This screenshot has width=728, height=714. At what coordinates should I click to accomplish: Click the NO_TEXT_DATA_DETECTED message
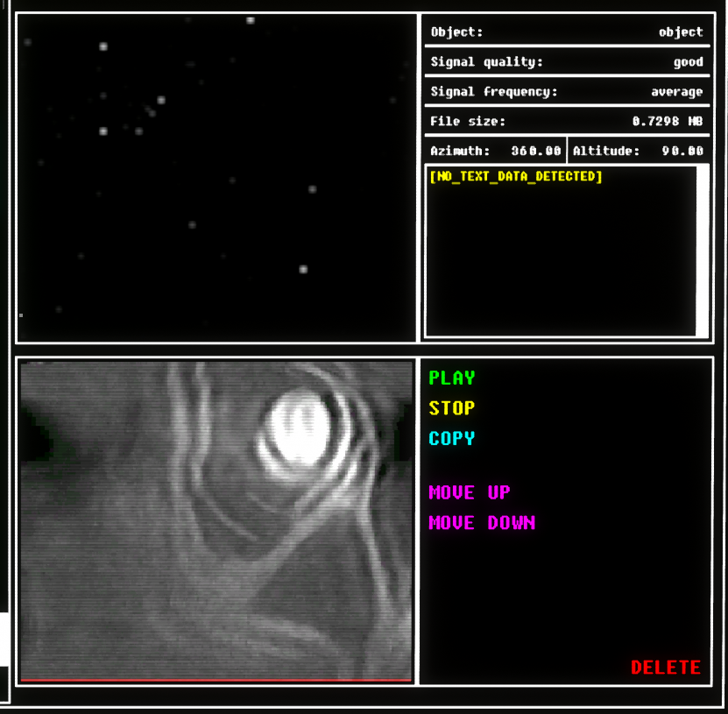click(x=515, y=177)
